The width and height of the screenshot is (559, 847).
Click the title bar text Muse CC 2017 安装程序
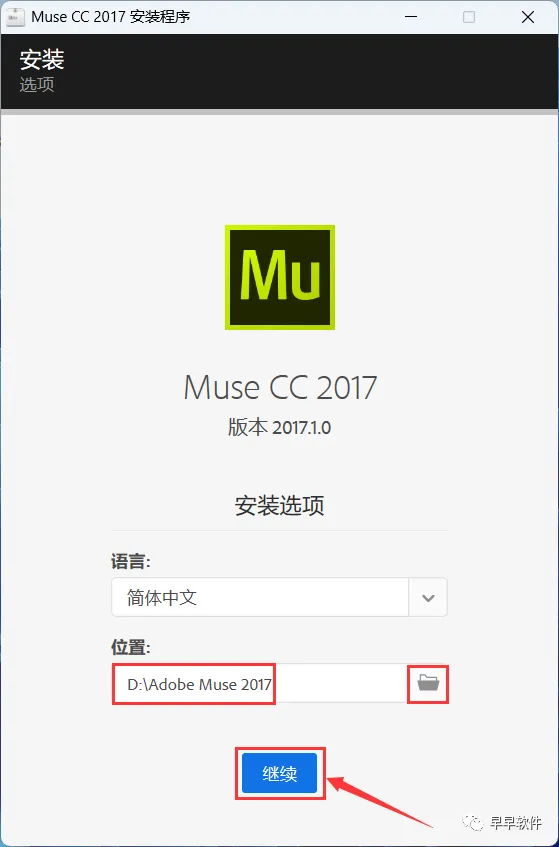coord(111,17)
